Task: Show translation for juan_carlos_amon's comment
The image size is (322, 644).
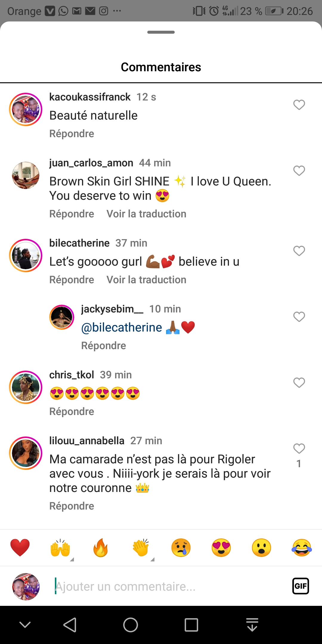Action: coord(146,214)
